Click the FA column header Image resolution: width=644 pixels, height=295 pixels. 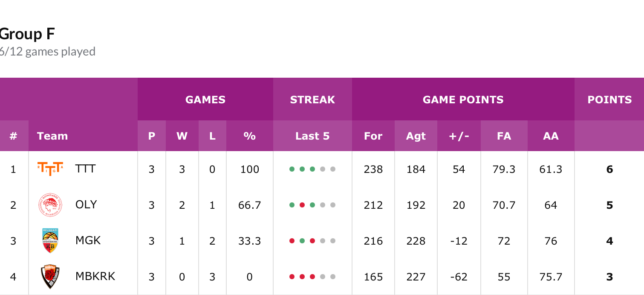tap(504, 136)
